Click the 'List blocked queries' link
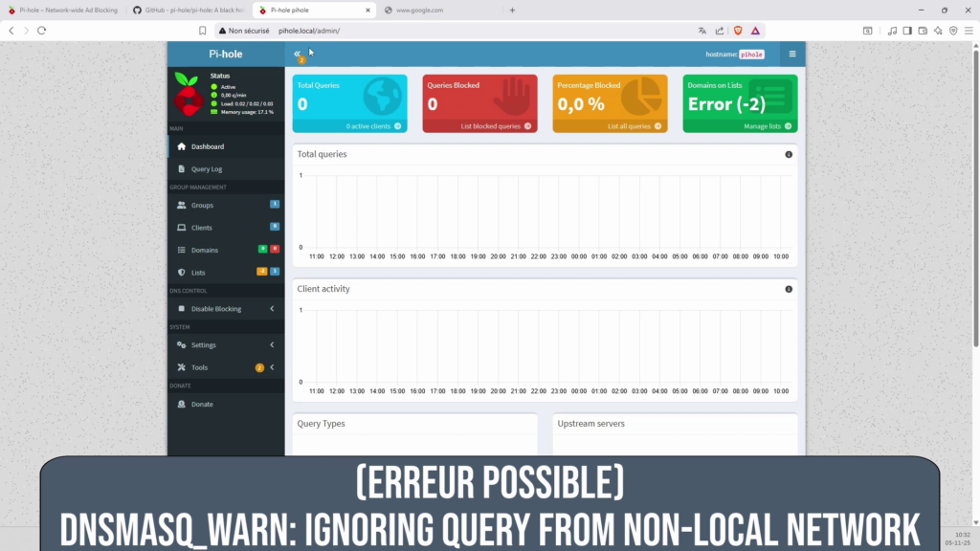 pyautogui.click(x=495, y=126)
